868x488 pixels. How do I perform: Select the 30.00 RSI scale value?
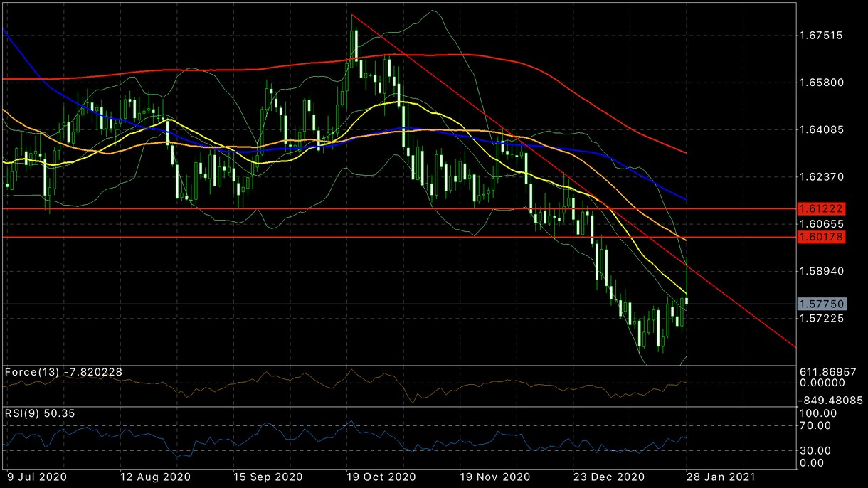816,450
